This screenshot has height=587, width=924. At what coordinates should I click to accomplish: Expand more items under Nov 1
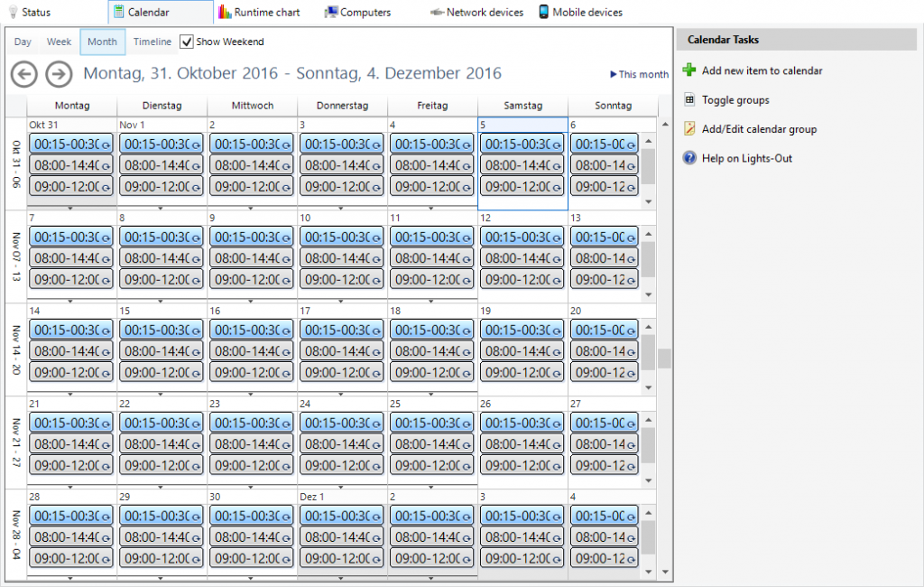161,209
